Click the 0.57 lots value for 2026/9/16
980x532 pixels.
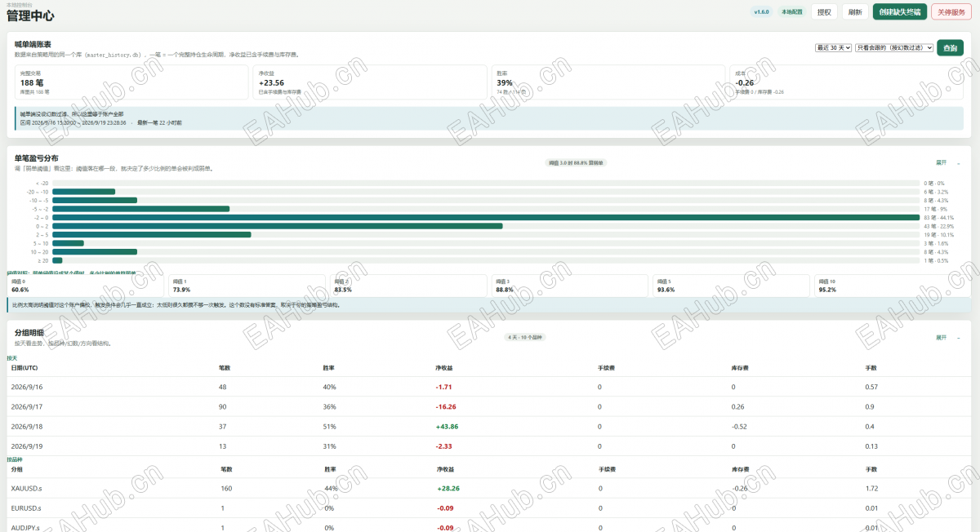click(872, 387)
